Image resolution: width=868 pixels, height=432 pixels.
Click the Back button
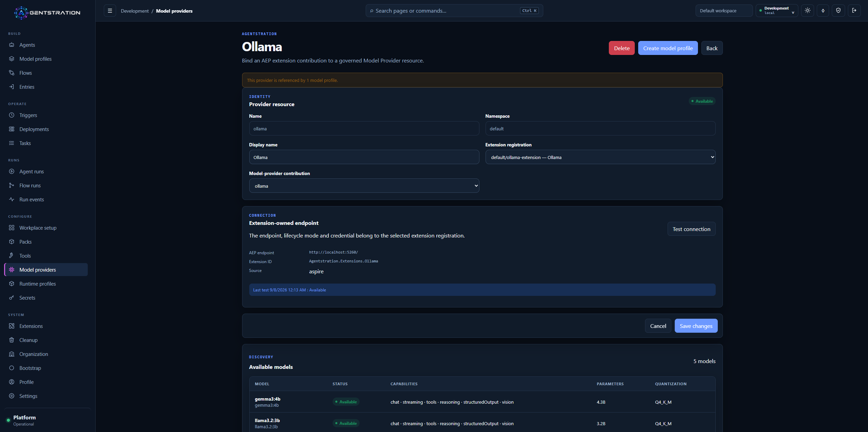click(712, 48)
